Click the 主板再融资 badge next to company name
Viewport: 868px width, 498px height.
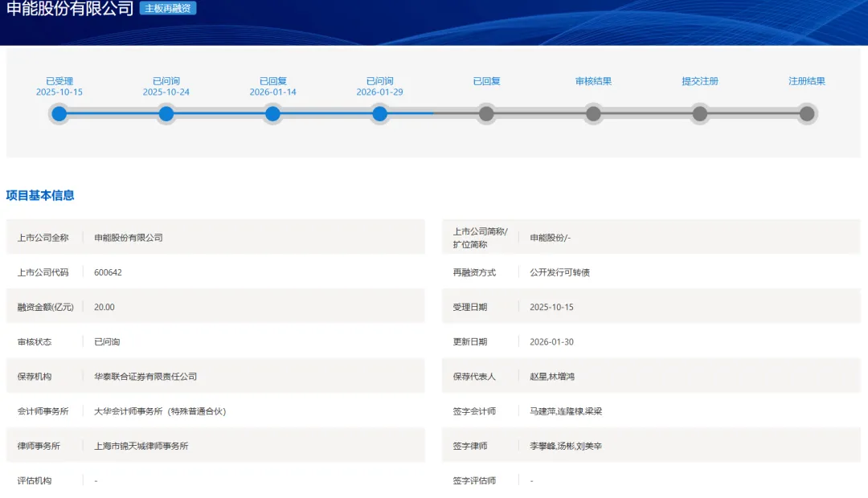[x=168, y=8]
